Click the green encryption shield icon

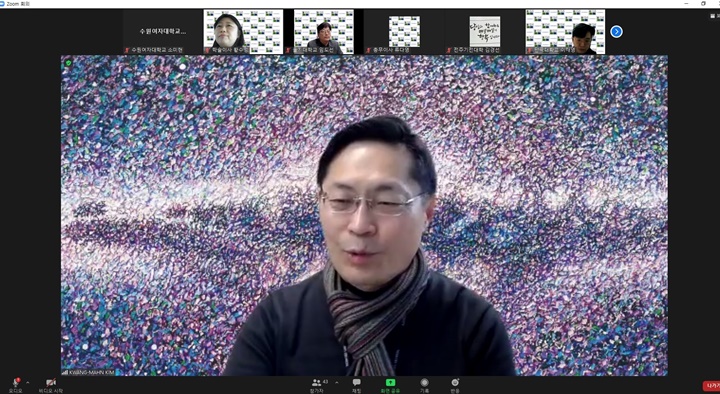(x=68, y=63)
